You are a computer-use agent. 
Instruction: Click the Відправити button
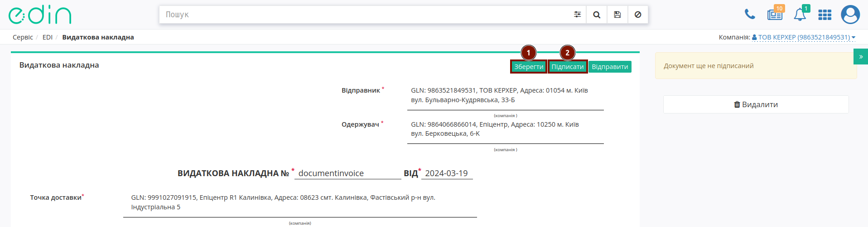pyautogui.click(x=610, y=67)
